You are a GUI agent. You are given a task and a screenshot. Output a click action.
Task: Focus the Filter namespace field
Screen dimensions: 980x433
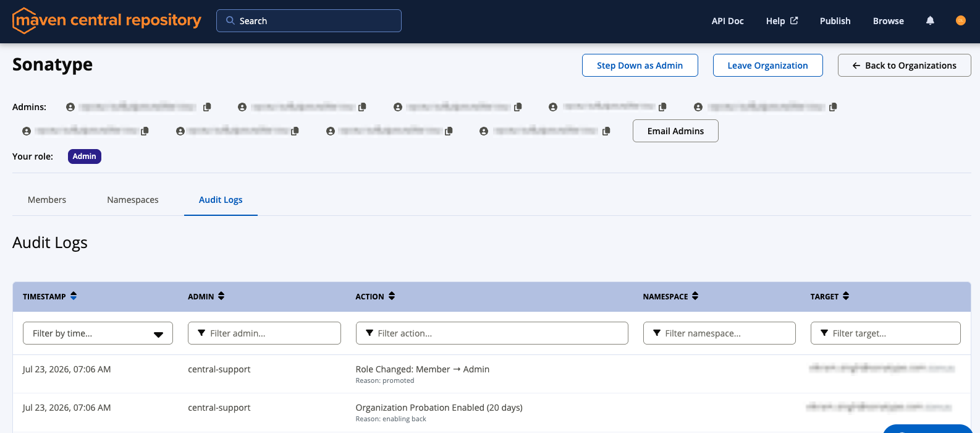(719, 333)
